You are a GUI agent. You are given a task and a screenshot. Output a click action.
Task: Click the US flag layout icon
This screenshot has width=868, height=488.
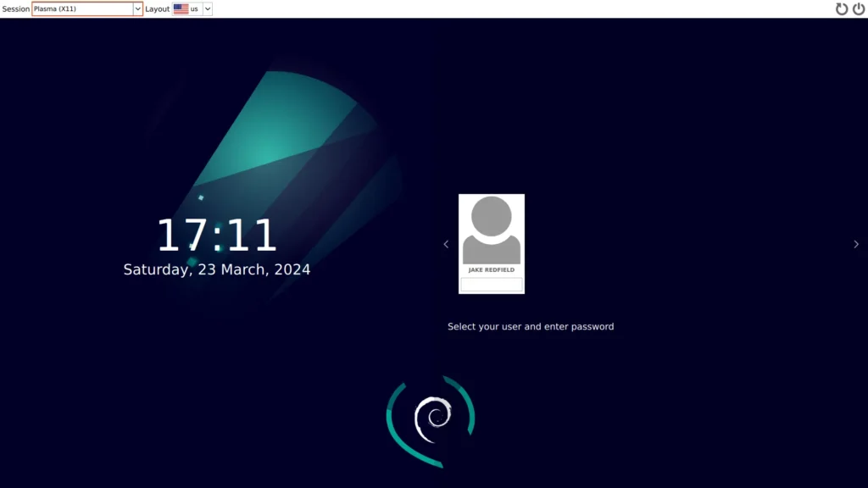coord(181,8)
